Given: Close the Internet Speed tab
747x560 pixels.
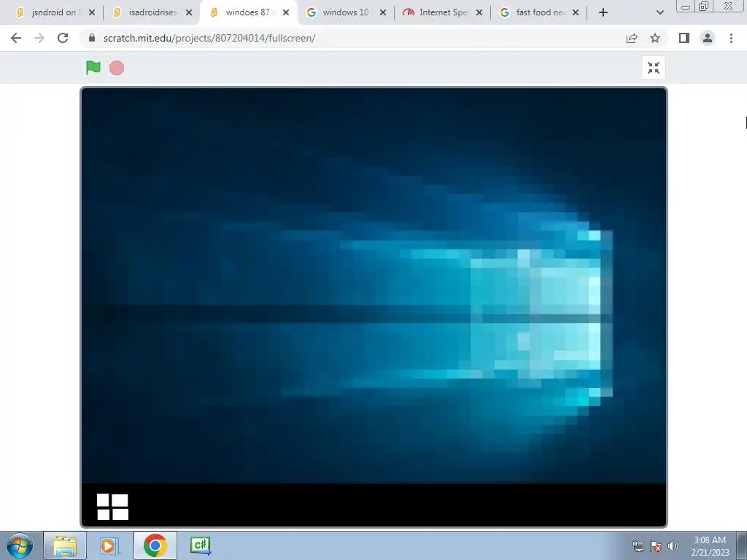Looking at the screenshot, I should pos(479,12).
